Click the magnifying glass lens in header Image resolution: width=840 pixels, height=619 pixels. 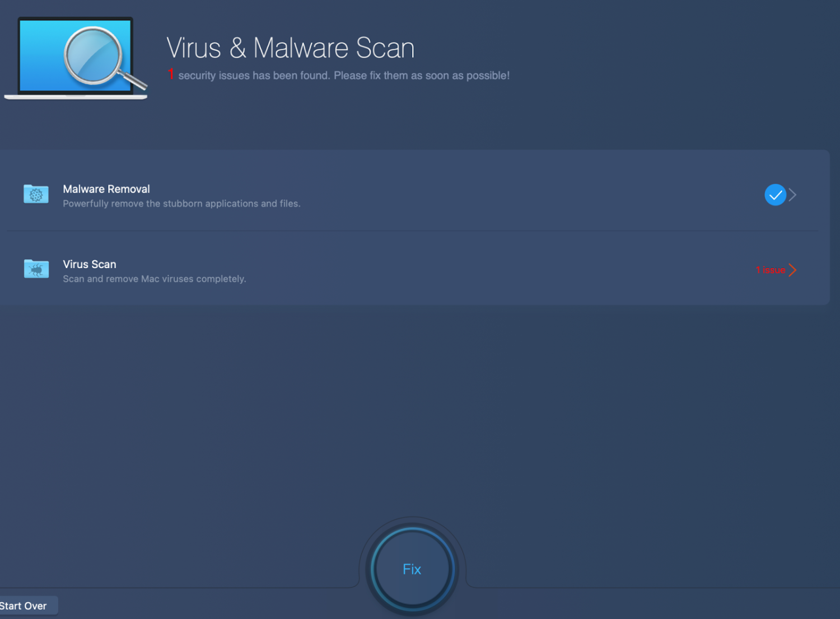[x=93, y=56]
